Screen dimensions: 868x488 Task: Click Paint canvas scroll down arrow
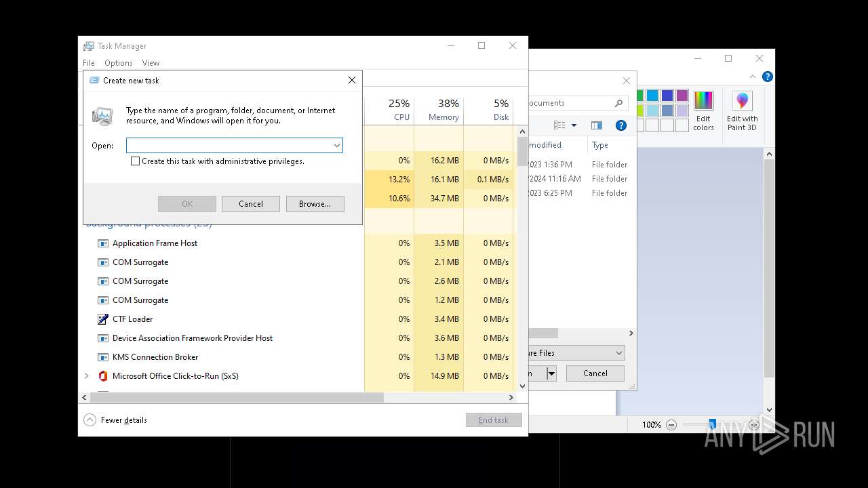[769, 409]
